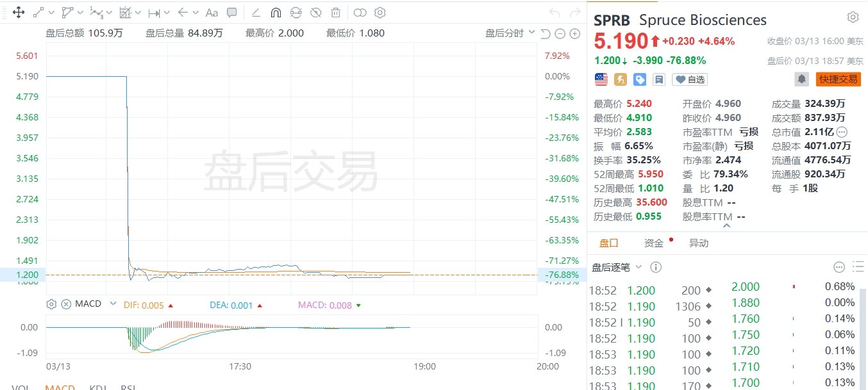Select the text annotation (Aa) tool
Screen dimensions: 868x390
click(212, 12)
